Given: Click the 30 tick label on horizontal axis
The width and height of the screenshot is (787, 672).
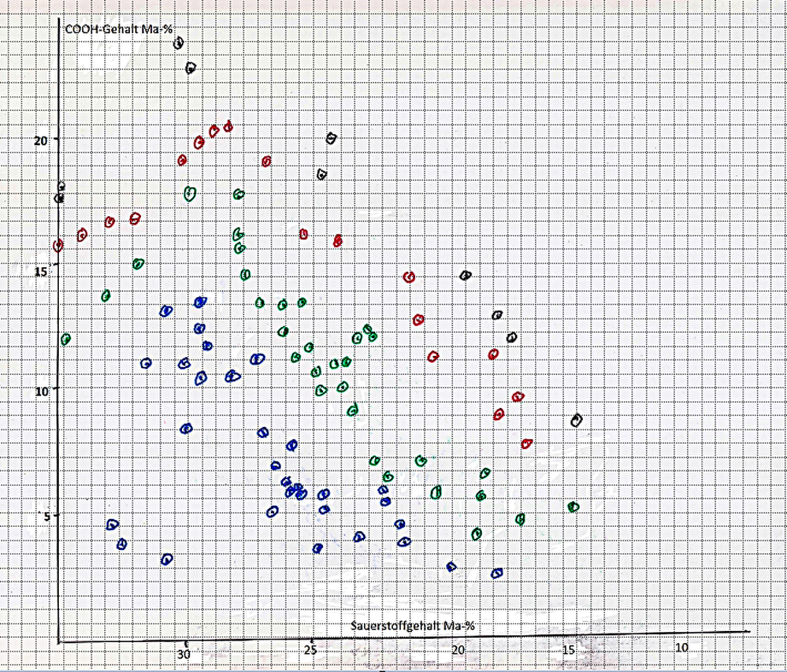Looking at the screenshot, I should pos(184,654).
